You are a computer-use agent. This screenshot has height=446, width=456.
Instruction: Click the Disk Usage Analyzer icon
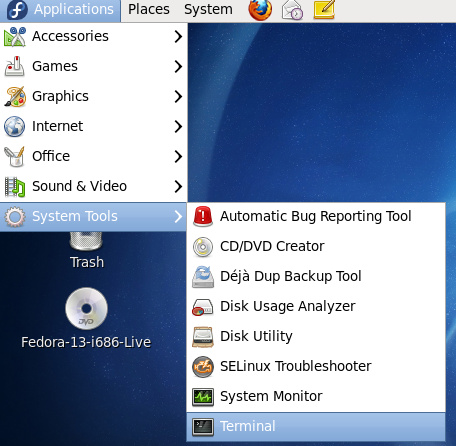(203, 307)
